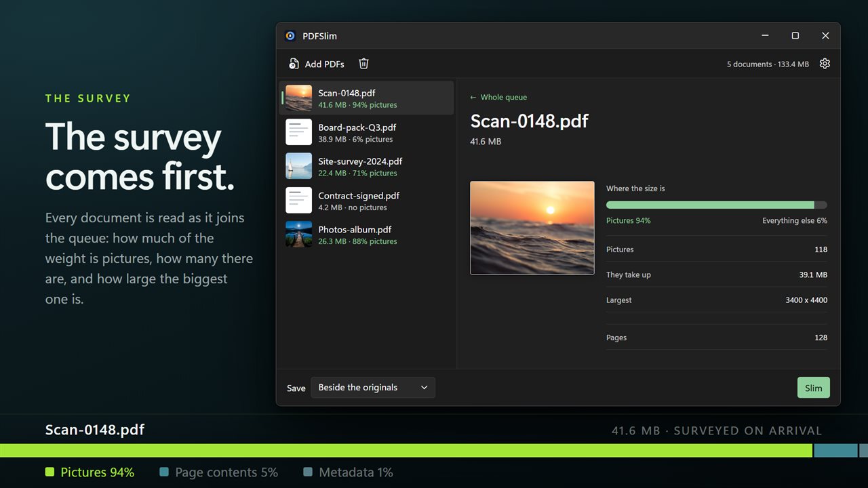
Task: Select Board-pack-Q3.pdf in the queue
Action: pos(367,132)
